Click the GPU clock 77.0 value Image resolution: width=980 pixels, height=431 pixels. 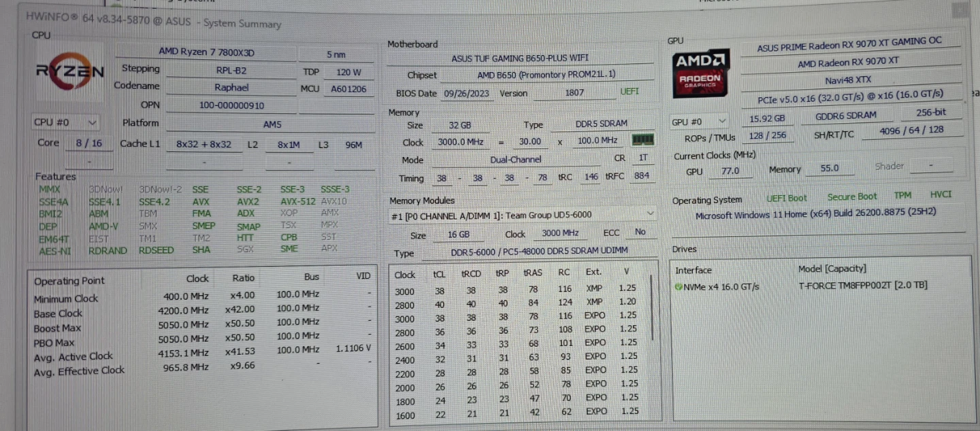coord(730,171)
